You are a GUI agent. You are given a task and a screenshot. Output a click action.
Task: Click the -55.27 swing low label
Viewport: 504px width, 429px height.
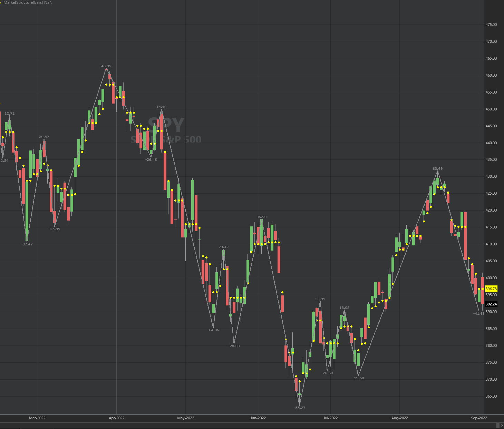(299, 408)
